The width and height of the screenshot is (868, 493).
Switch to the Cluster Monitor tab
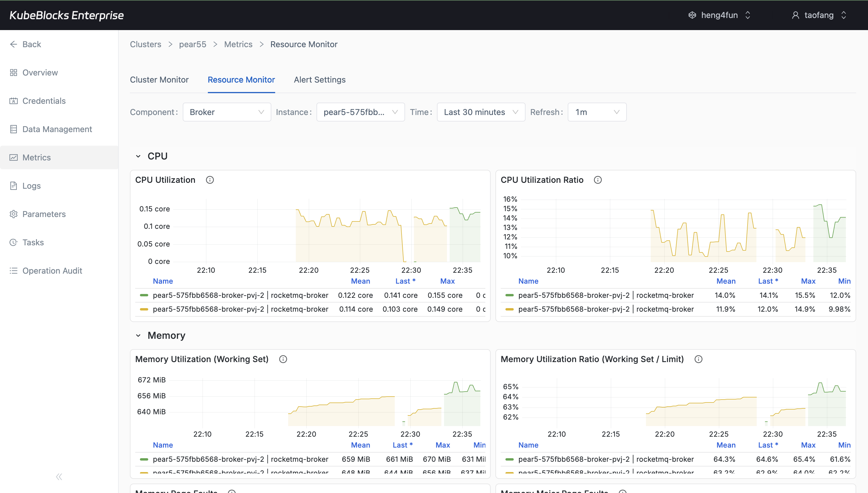click(159, 80)
